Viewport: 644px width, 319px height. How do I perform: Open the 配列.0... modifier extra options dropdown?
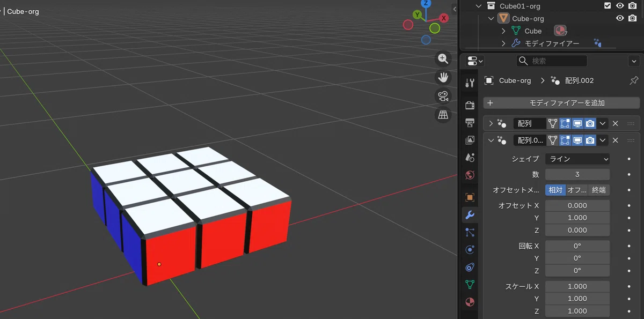[x=603, y=140]
